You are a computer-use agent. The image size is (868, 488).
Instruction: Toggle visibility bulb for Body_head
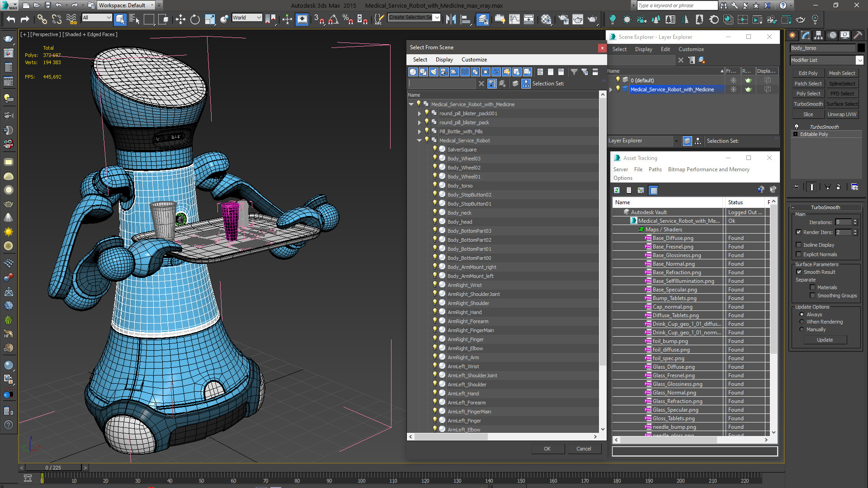[x=435, y=221]
